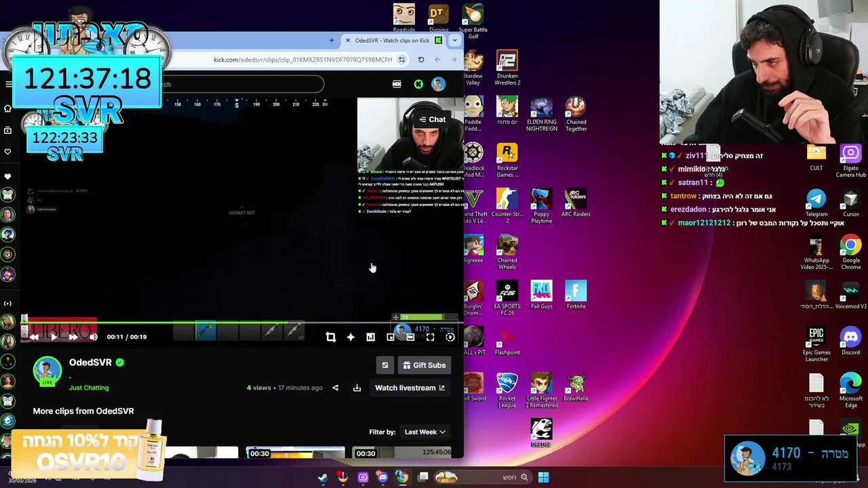The image size is (868, 488).
Task: Rewind the clip using the back arrows
Action: (x=34, y=337)
